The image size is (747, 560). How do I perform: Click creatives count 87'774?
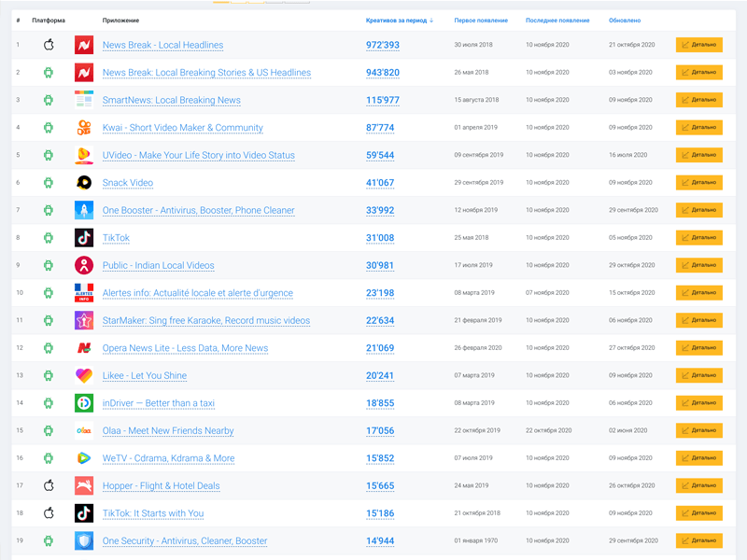[380, 128]
